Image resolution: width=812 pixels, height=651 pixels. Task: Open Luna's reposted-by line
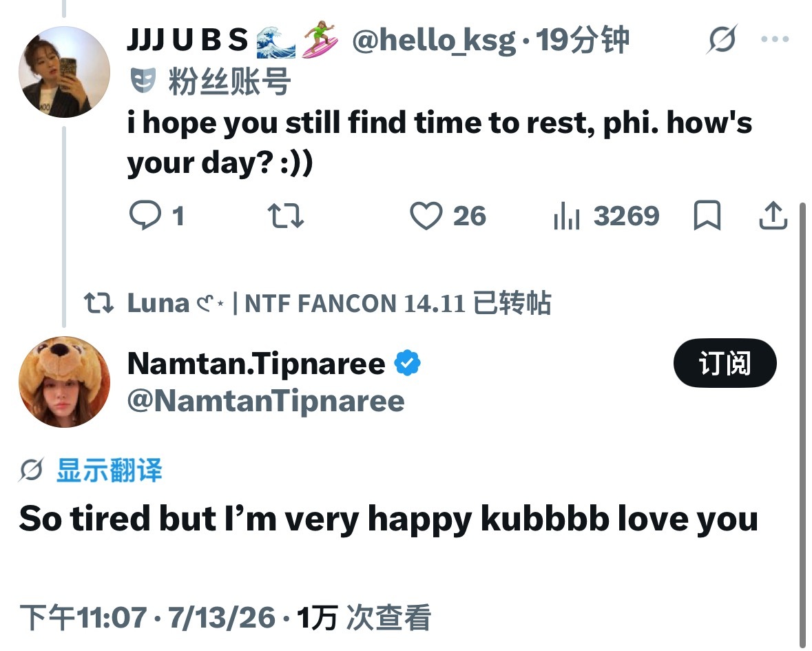[x=317, y=303]
